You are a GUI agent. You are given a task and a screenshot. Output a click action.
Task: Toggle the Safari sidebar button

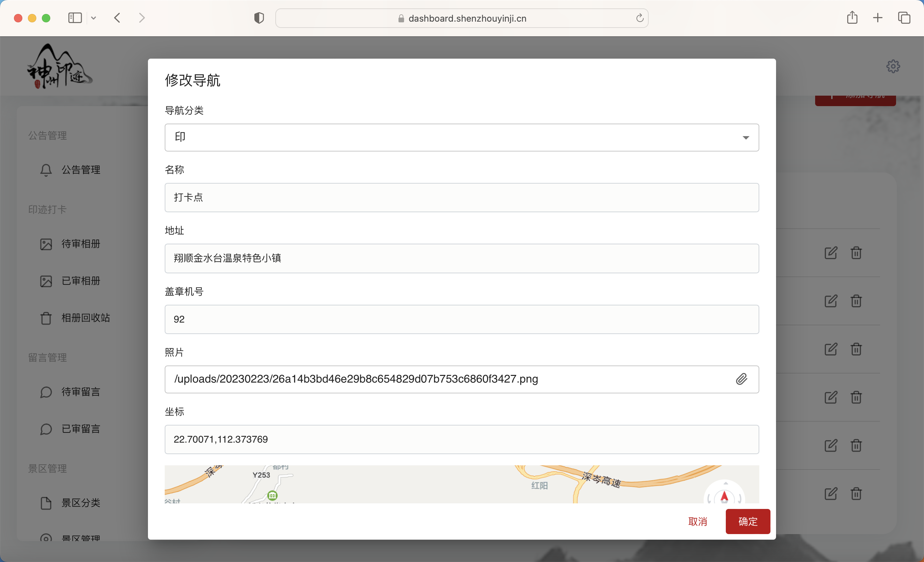point(75,18)
